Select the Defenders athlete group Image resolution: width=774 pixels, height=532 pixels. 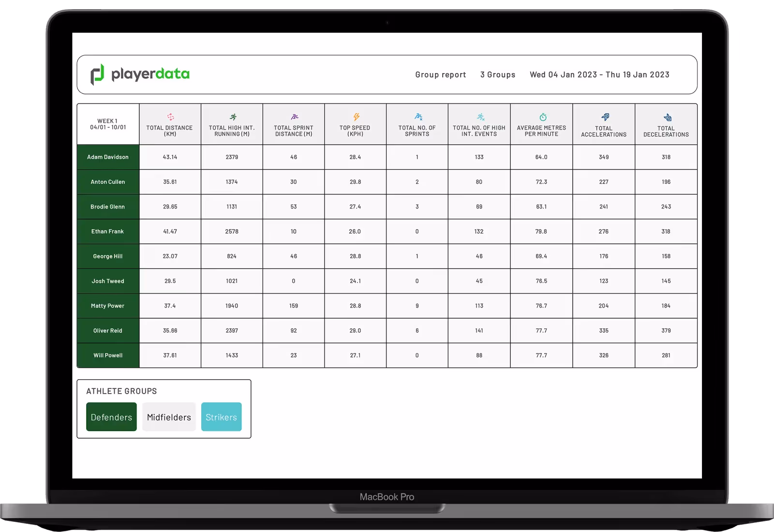(x=111, y=417)
